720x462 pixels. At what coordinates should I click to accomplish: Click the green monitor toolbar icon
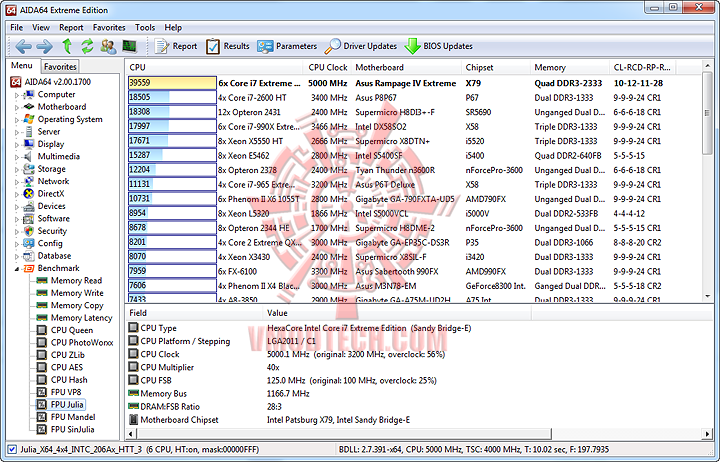pos(129,46)
